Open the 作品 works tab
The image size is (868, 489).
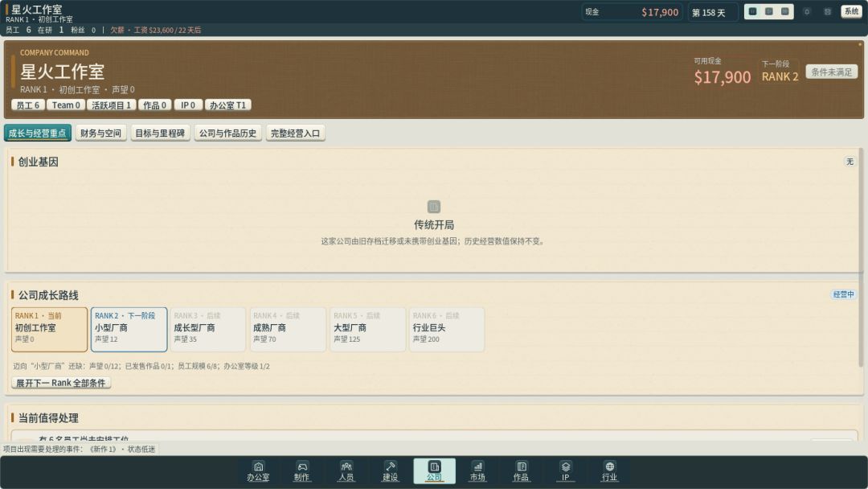[522, 471]
